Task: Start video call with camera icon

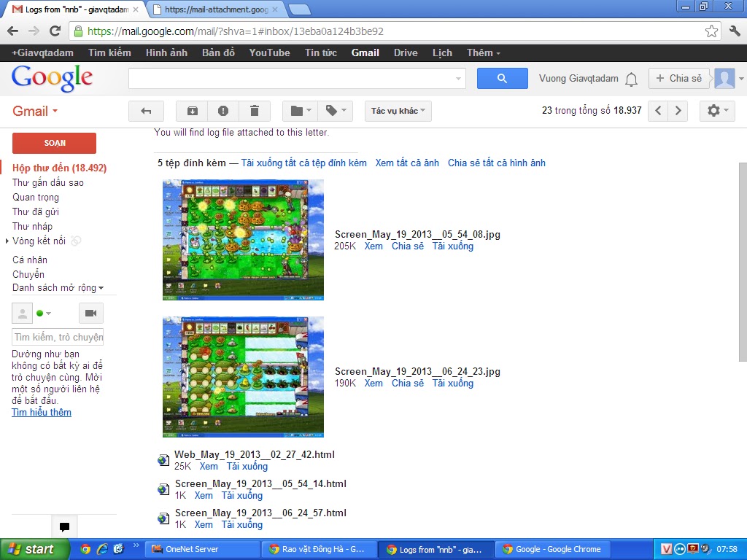Action: click(90, 313)
